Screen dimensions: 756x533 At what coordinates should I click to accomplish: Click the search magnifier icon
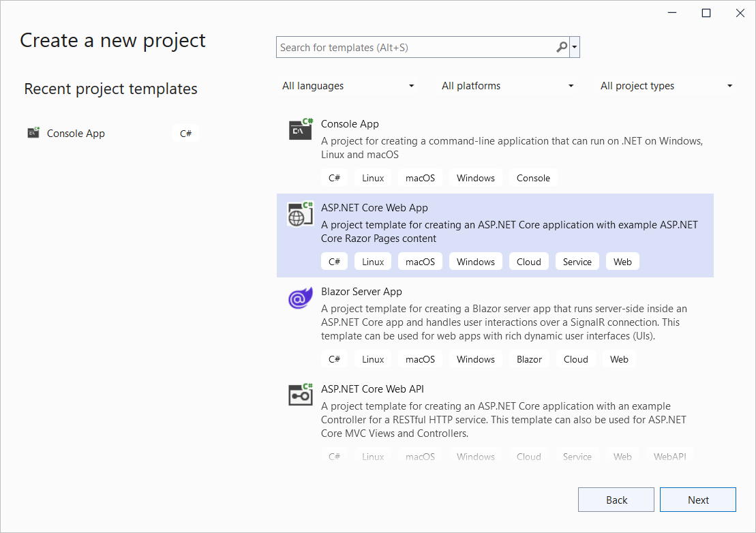click(560, 47)
